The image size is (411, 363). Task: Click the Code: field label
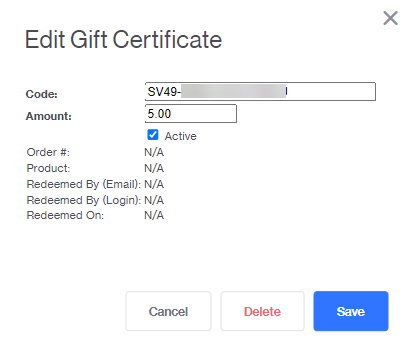42,94
